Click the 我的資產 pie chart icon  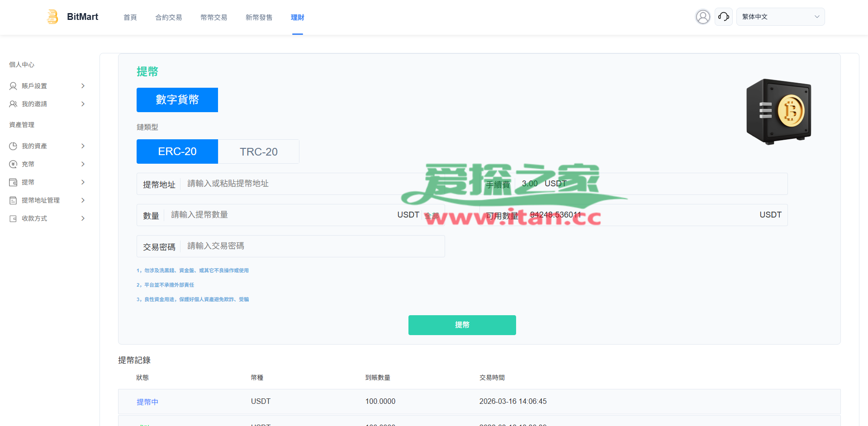point(13,146)
